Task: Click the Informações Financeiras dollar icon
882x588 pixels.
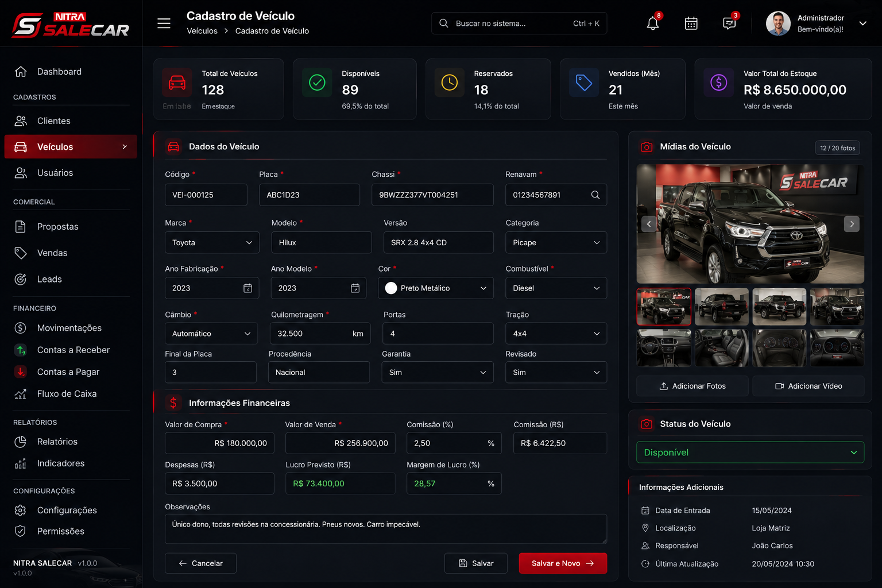Action: click(x=173, y=403)
